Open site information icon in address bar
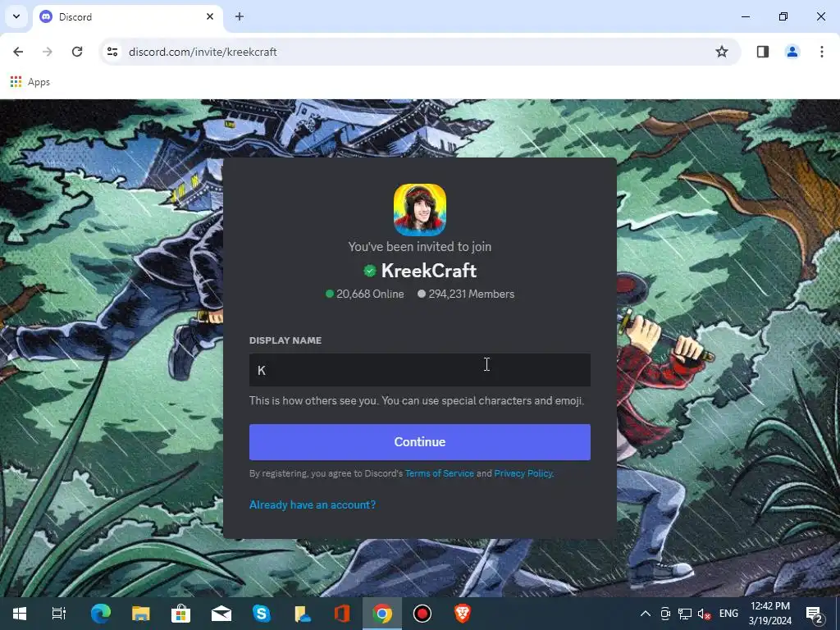The image size is (840, 630). 112,52
